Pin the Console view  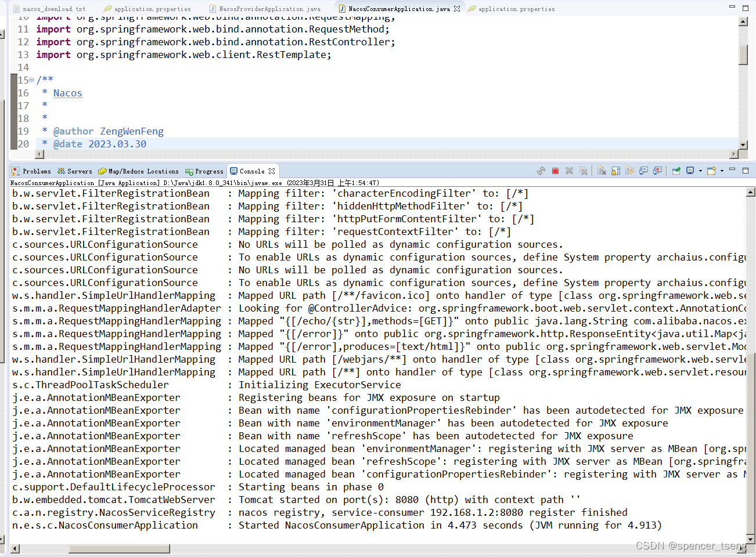tap(675, 171)
